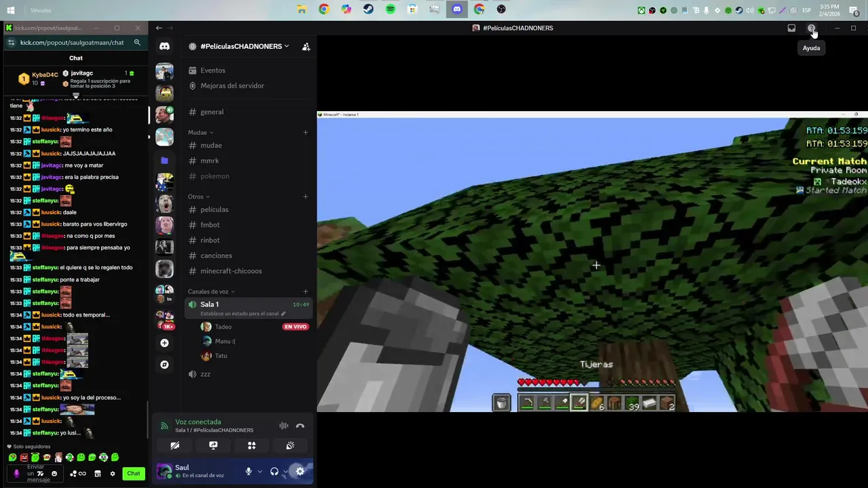
Task: Click user Manu :( in Sala 1
Action: (225, 341)
